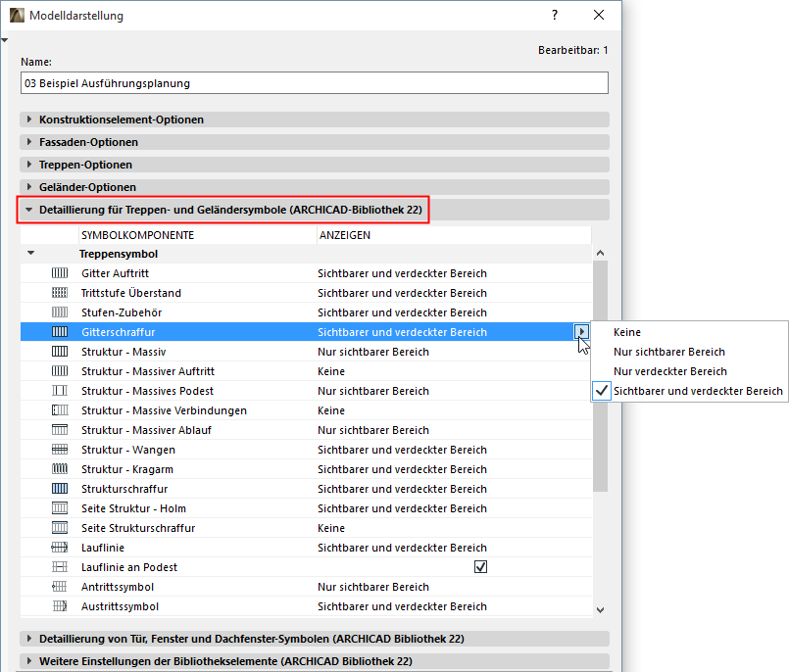This screenshot has width=789, height=672.
Task: Select the Austrittssymbol row label
Action: click(x=121, y=606)
